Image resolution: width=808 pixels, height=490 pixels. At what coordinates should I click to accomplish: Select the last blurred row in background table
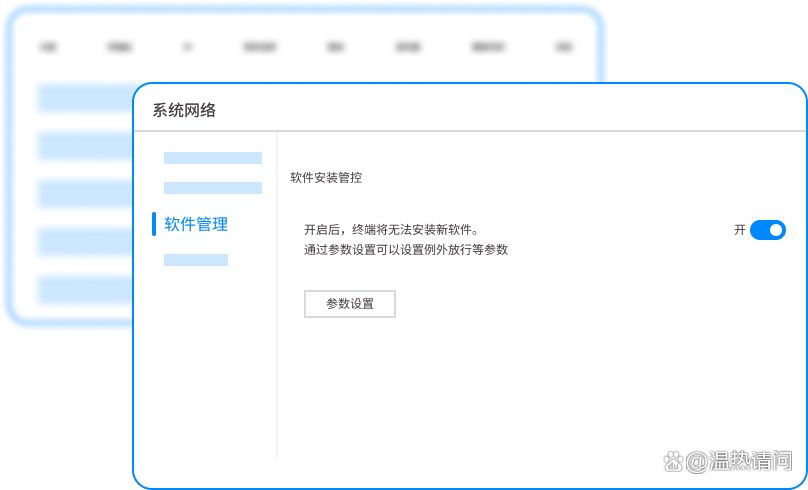pos(85,290)
